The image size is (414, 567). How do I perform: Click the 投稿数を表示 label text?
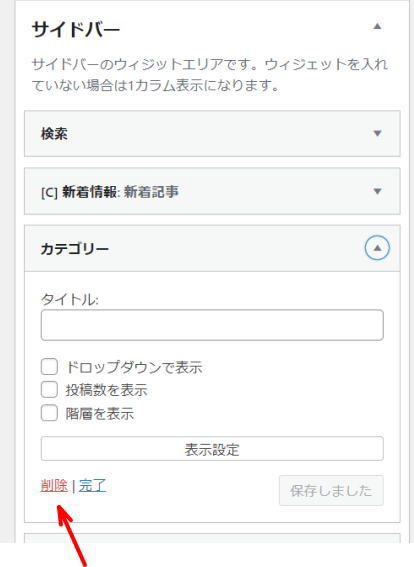pos(107,390)
